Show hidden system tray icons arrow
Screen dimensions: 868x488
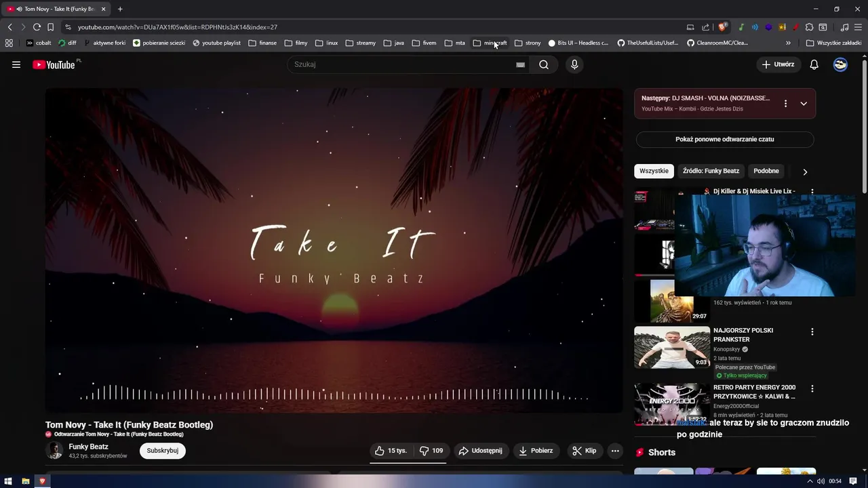click(809, 481)
